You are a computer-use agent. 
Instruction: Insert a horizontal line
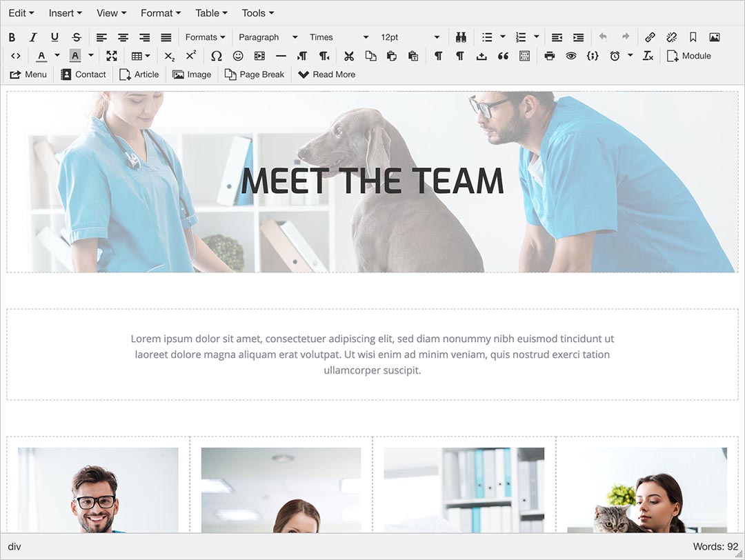[x=279, y=56]
